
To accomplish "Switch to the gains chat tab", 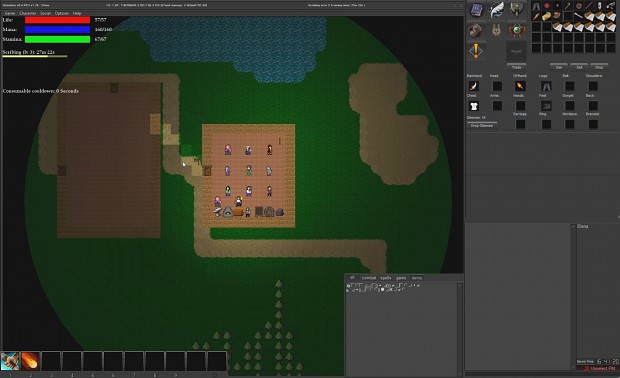I will [401, 278].
